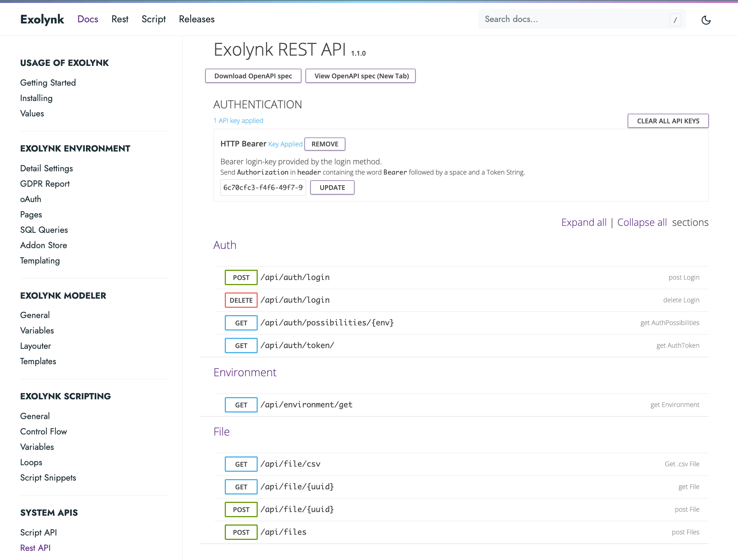Open Templates page
The image size is (738, 560).
[x=38, y=361]
